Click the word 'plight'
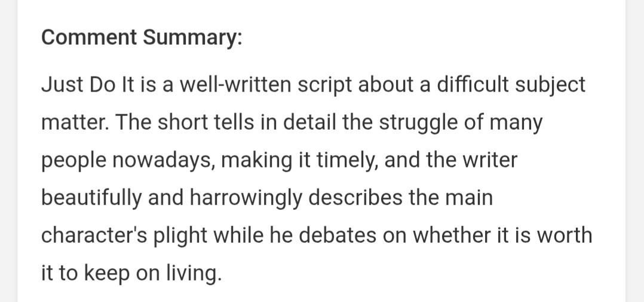 (180, 237)
